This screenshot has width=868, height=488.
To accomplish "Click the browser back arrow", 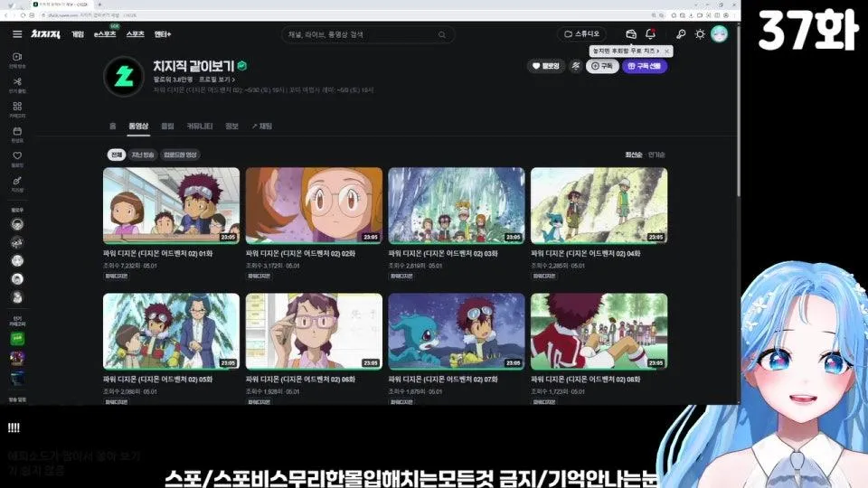I will point(6,15).
